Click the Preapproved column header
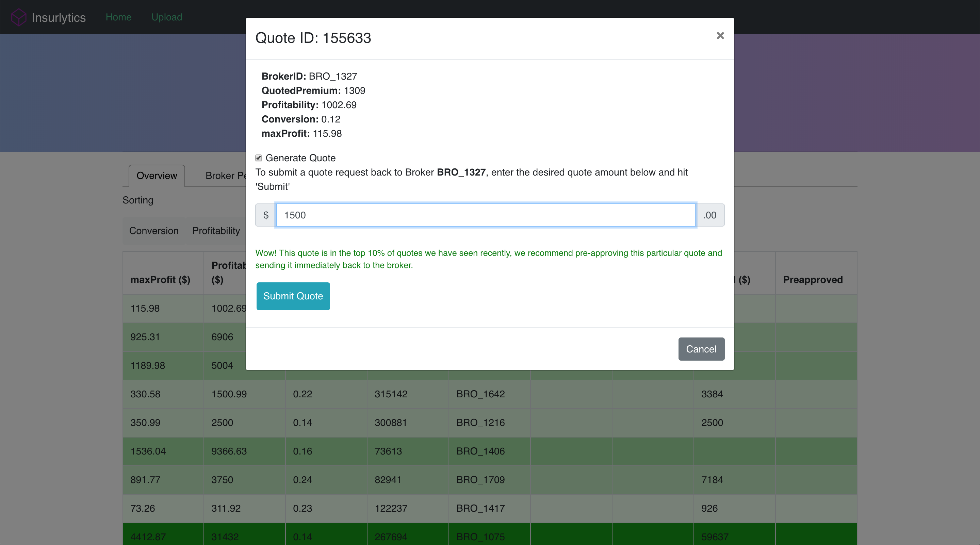Viewport: 980px width, 545px height. click(x=813, y=280)
